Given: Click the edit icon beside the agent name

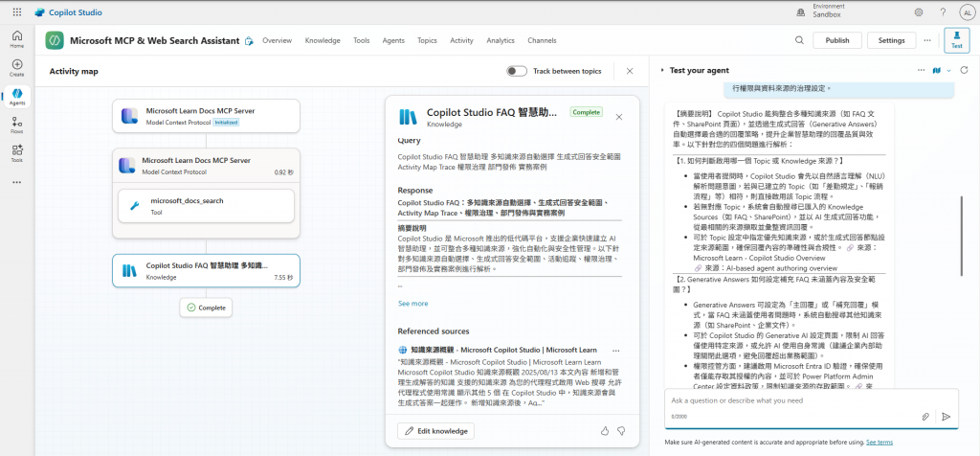Looking at the screenshot, I should [x=249, y=40].
